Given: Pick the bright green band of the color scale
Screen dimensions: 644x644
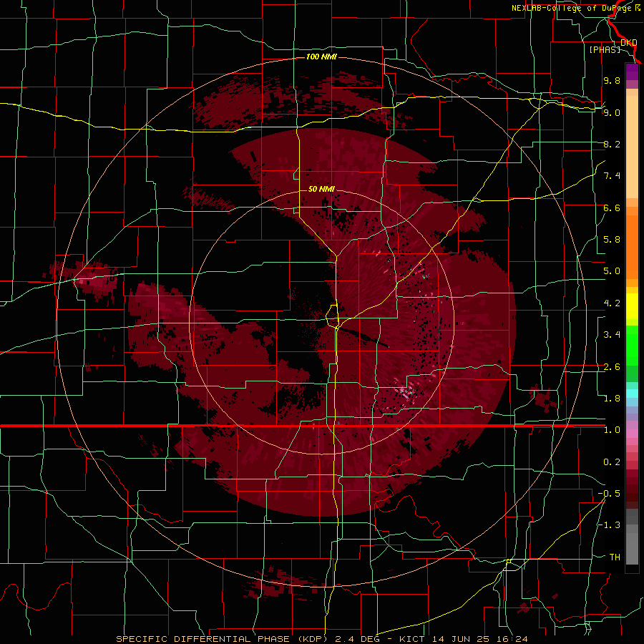Looking at the screenshot, I should pos(632,345).
